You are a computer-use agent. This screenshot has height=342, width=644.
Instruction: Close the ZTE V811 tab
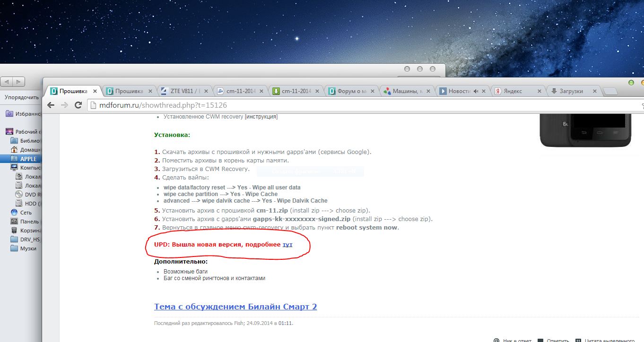pos(207,91)
